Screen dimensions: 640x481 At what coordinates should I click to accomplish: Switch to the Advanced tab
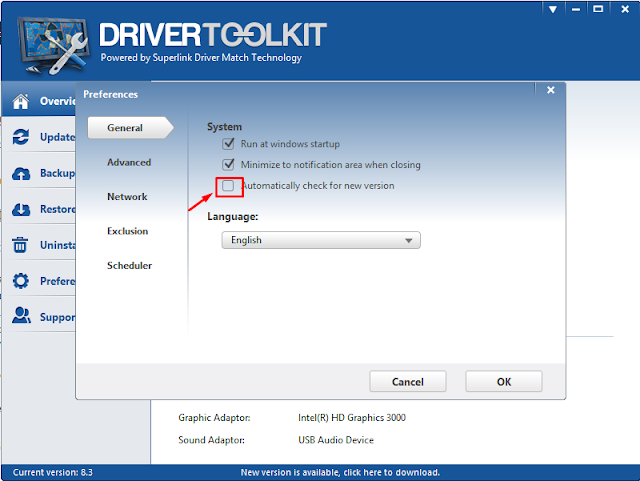pyautogui.click(x=129, y=163)
